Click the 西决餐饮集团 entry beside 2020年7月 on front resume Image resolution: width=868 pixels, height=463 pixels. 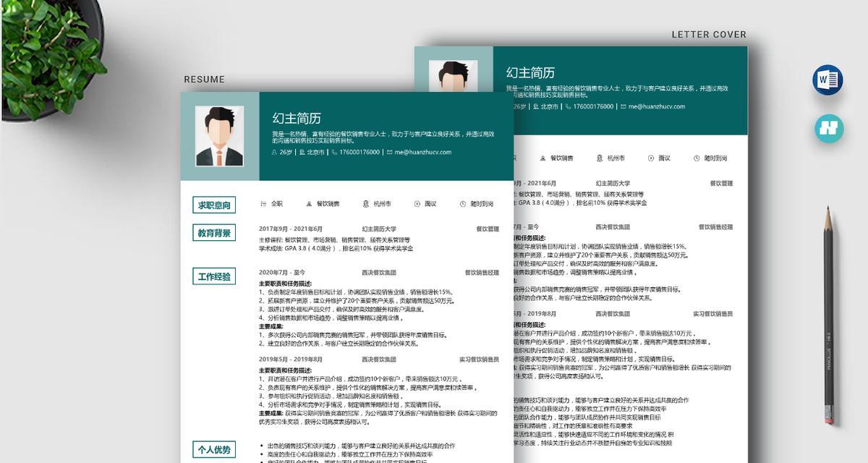coord(379,273)
